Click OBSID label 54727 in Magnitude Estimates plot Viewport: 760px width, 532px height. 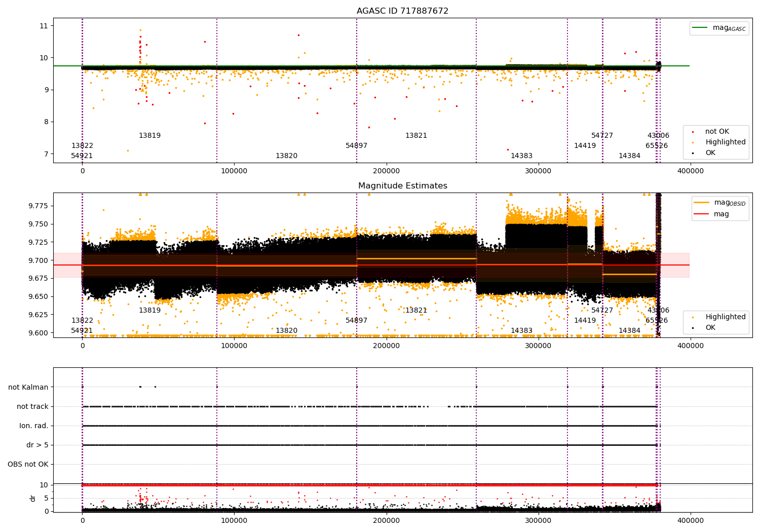pyautogui.click(x=602, y=311)
